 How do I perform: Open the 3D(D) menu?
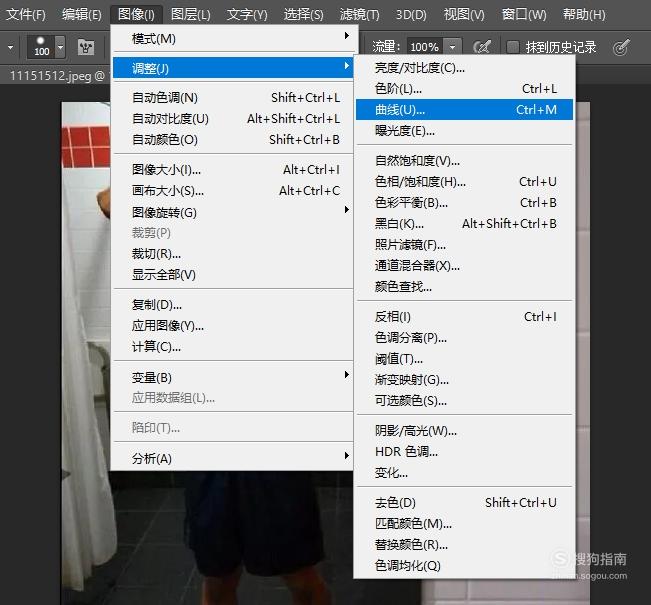coord(411,15)
